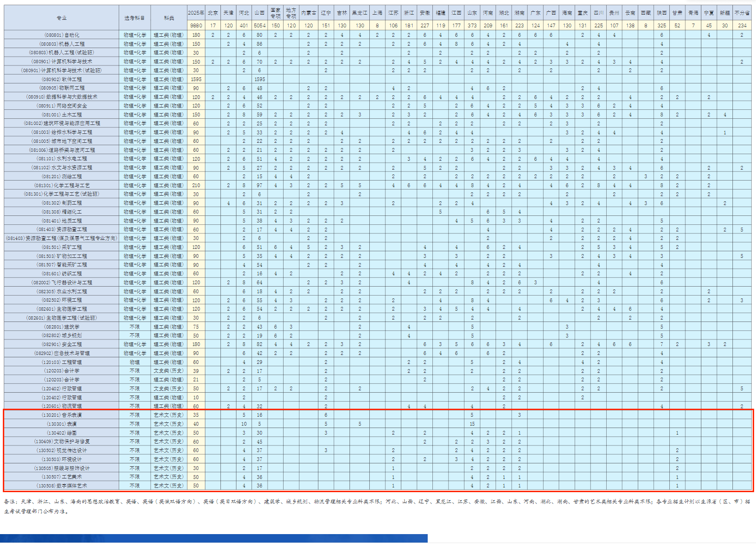The width and height of the screenshot is (756, 544).
Task: Click the 不分省 column header
Action: [742, 13]
